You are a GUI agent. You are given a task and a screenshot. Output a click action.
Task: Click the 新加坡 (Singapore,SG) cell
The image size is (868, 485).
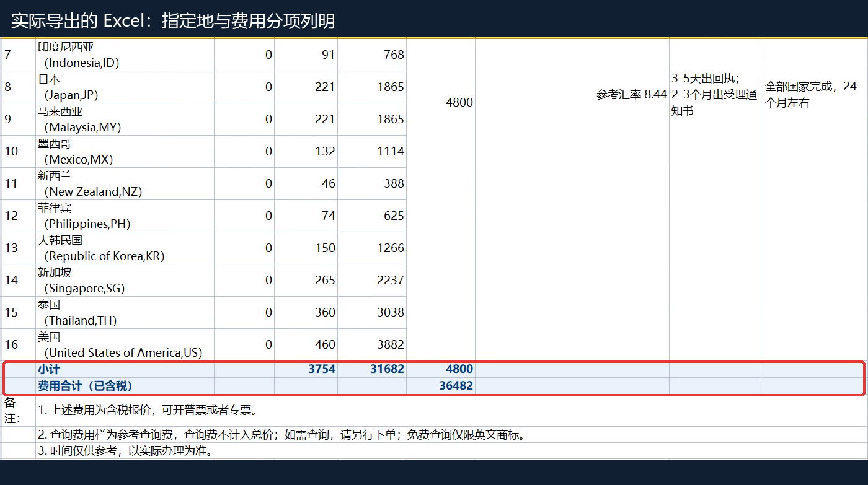click(125, 280)
